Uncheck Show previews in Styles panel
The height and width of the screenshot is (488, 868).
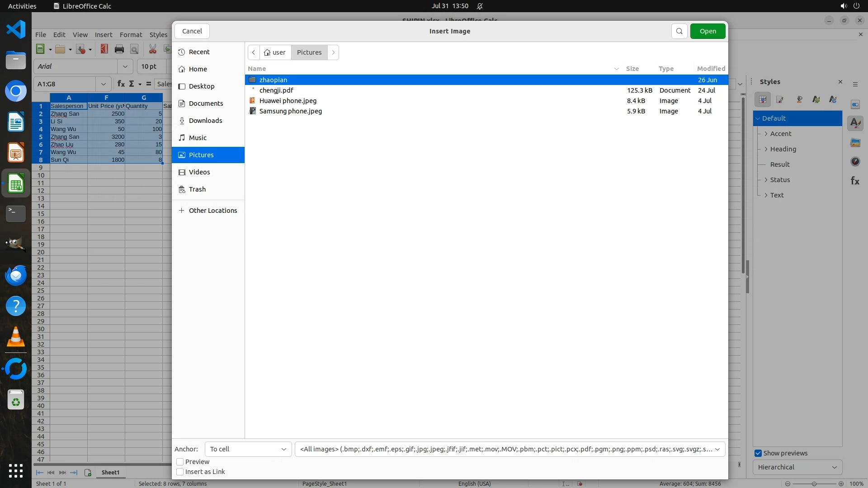point(758,453)
